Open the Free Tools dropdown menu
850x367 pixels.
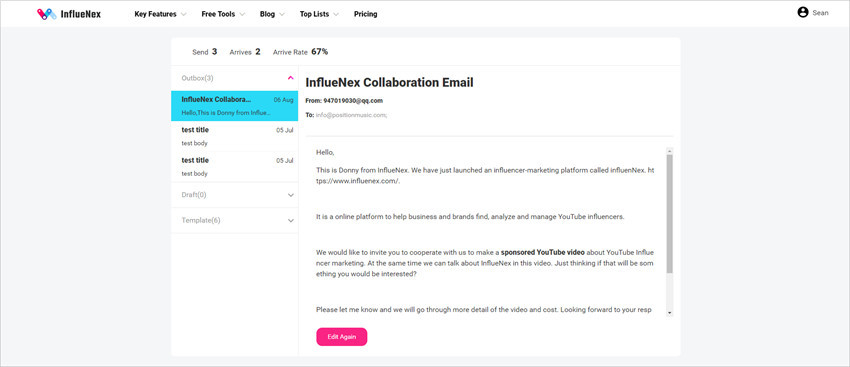pyautogui.click(x=223, y=14)
